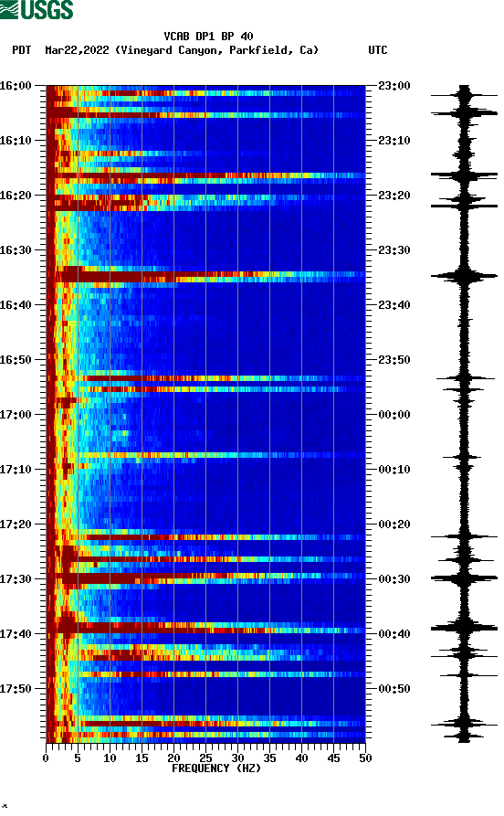Click the strong broadband event near 16:35 in spectrogram
504x816 pixels.
click(x=205, y=275)
